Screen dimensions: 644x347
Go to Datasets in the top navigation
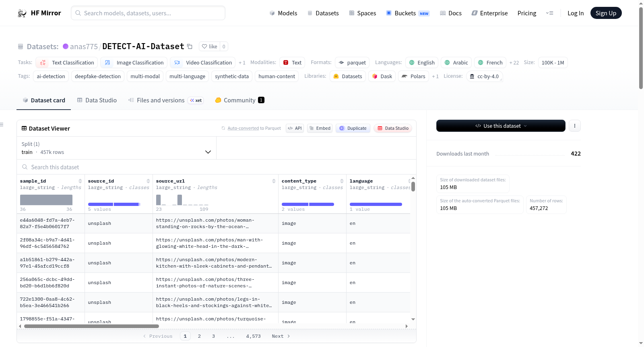click(323, 13)
